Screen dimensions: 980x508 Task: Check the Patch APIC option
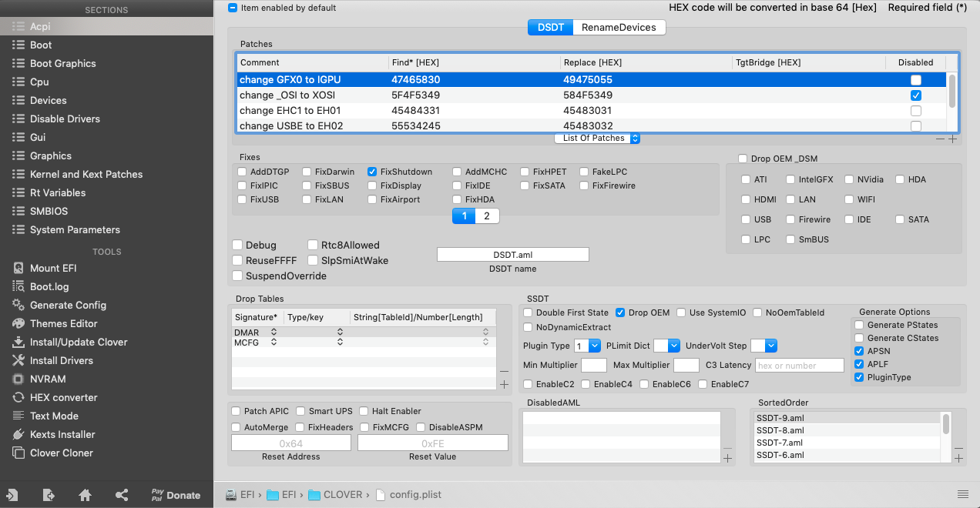[x=236, y=411]
